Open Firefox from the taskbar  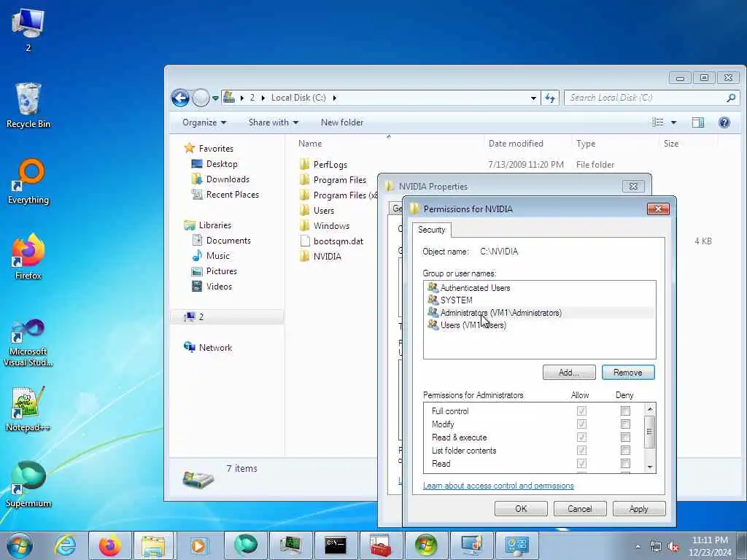(109, 545)
